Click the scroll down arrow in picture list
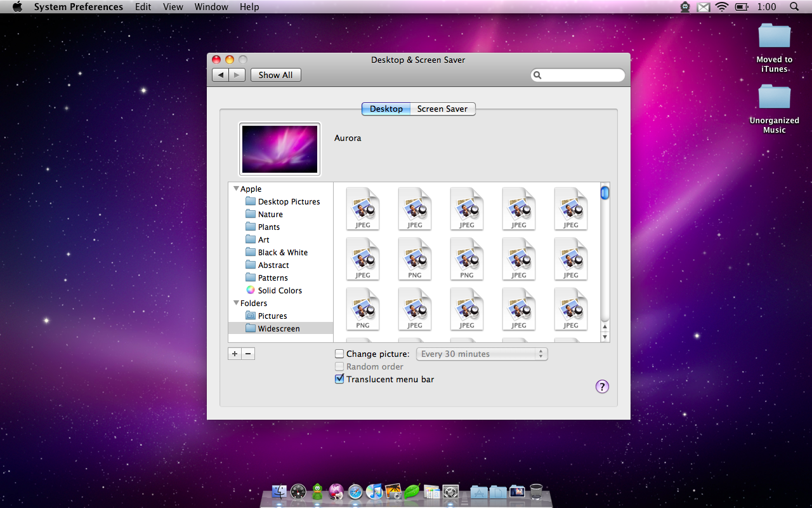This screenshot has width=812, height=508. click(x=605, y=337)
